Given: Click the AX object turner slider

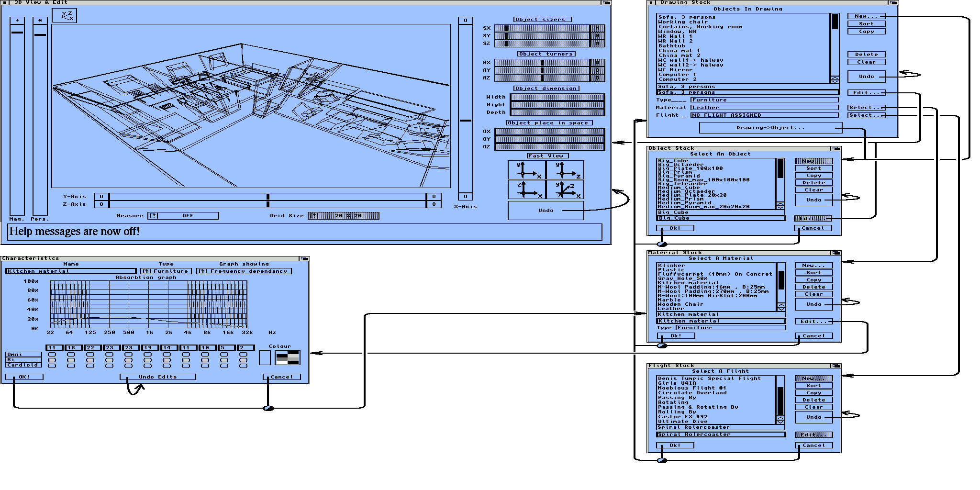Looking at the screenshot, I should click(x=542, y=63).
